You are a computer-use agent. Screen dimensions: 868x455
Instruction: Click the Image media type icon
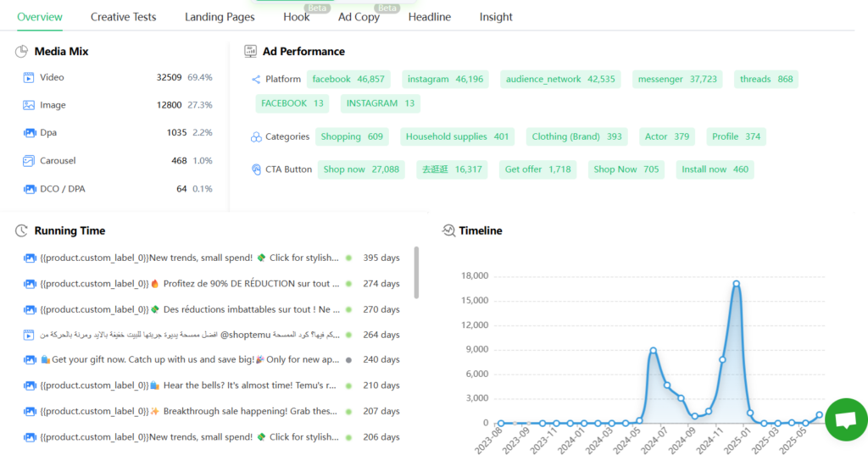tap(29, 105)
